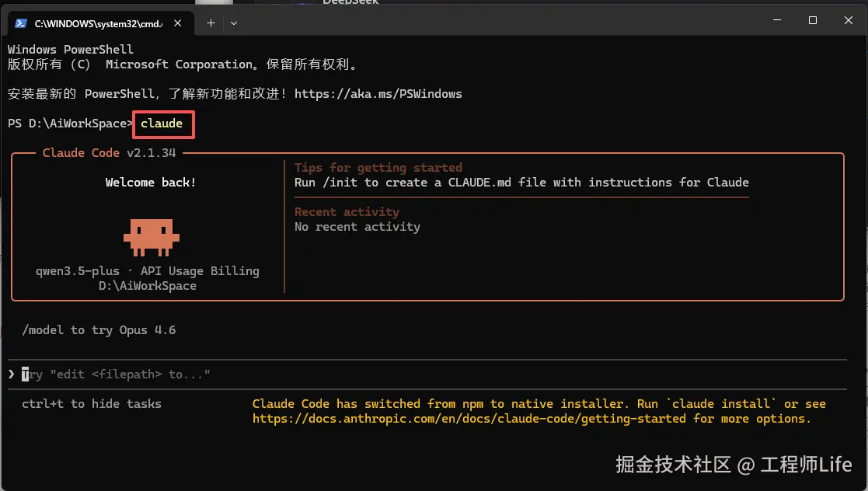Click the 'Run /init to create a CLAUDE.md' tip

(x=521, y=183)
